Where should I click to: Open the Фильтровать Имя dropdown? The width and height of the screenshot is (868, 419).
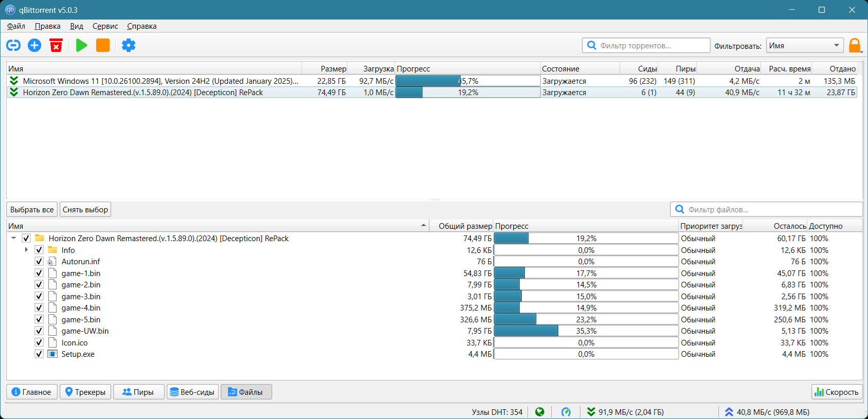click(x=805, y=45)
